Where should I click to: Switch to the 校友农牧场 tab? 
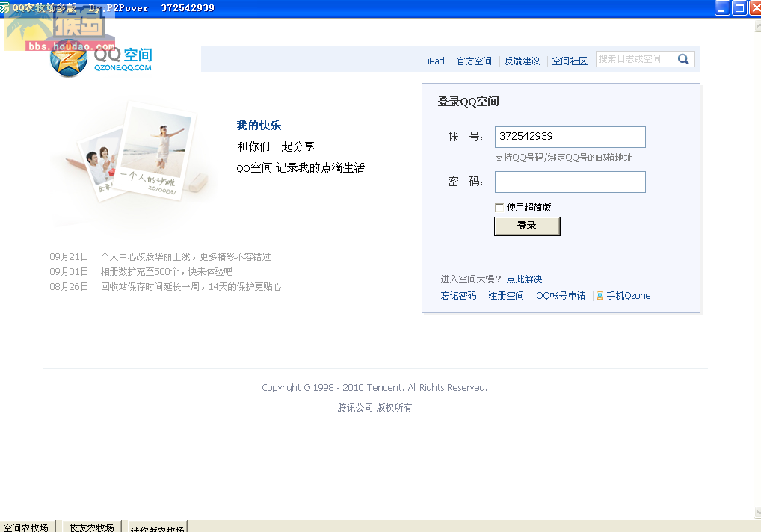(92, 527)
